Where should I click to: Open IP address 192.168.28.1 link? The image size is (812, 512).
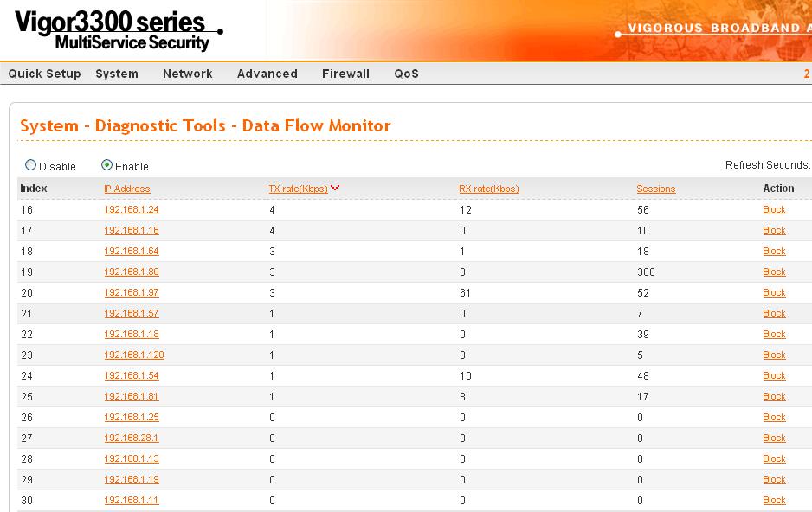132,438
